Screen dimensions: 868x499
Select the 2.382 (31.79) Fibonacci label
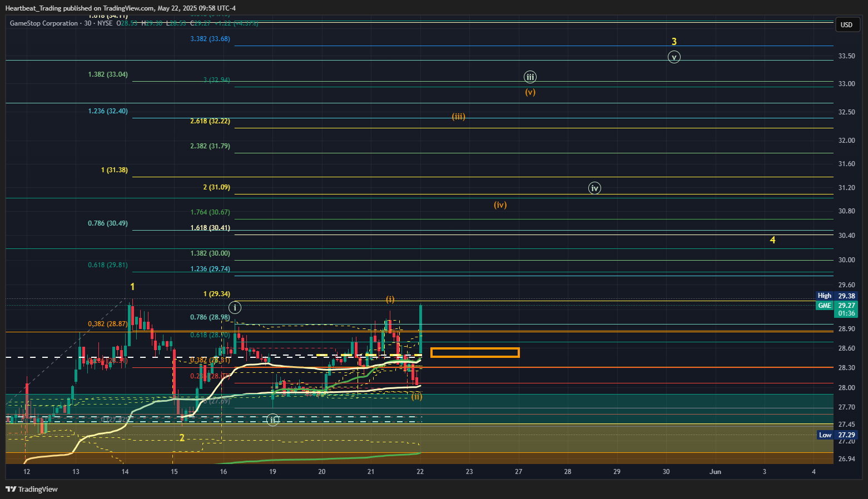click(210, 146)
